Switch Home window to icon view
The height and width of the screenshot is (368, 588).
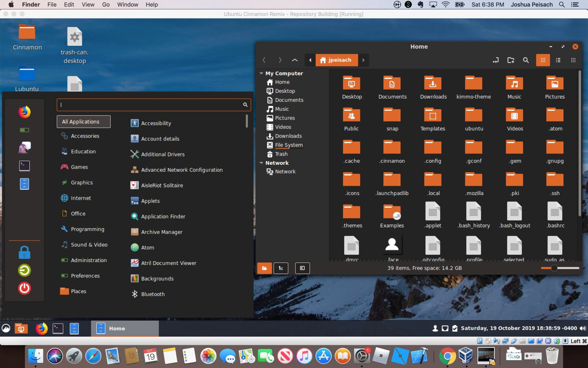pos(543,60)
